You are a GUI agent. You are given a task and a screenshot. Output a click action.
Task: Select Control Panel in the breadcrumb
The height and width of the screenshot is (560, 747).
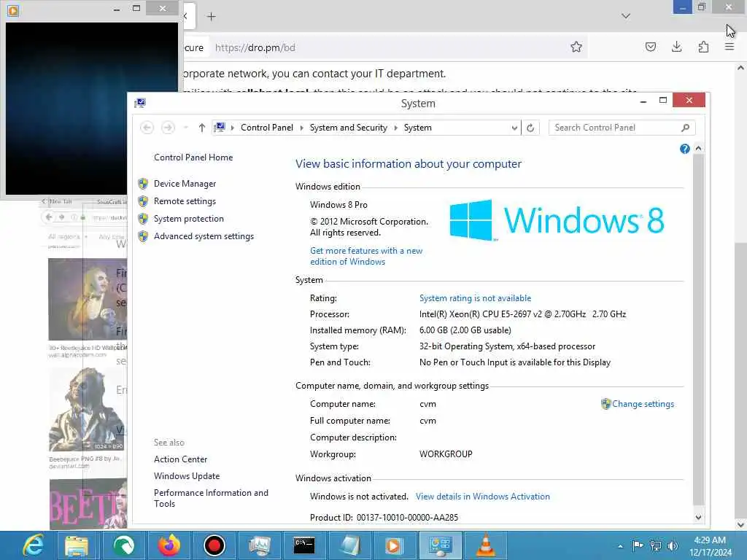[267, 128]
